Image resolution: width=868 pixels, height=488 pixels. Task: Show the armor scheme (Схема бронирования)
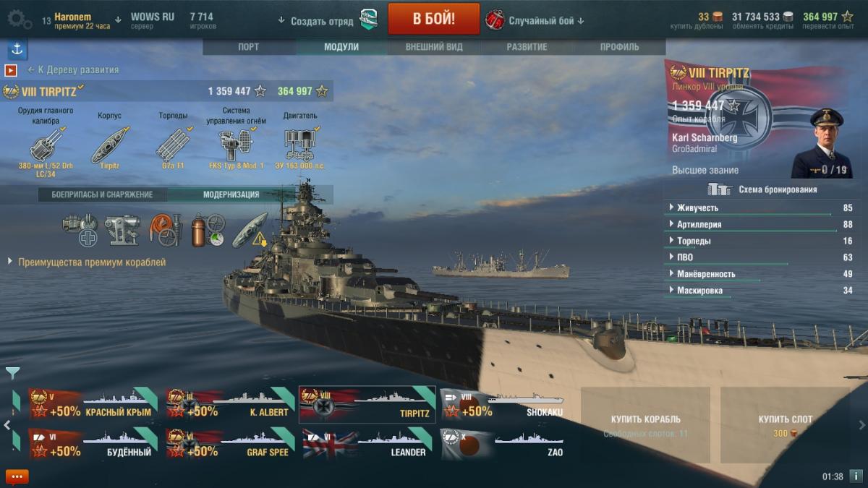click(763, 189)
